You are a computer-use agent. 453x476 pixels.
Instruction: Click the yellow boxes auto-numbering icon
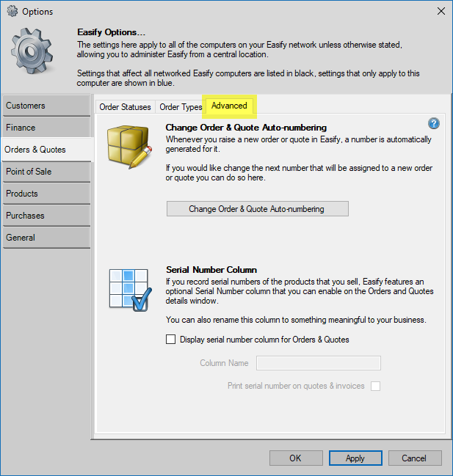coord(129,147)
